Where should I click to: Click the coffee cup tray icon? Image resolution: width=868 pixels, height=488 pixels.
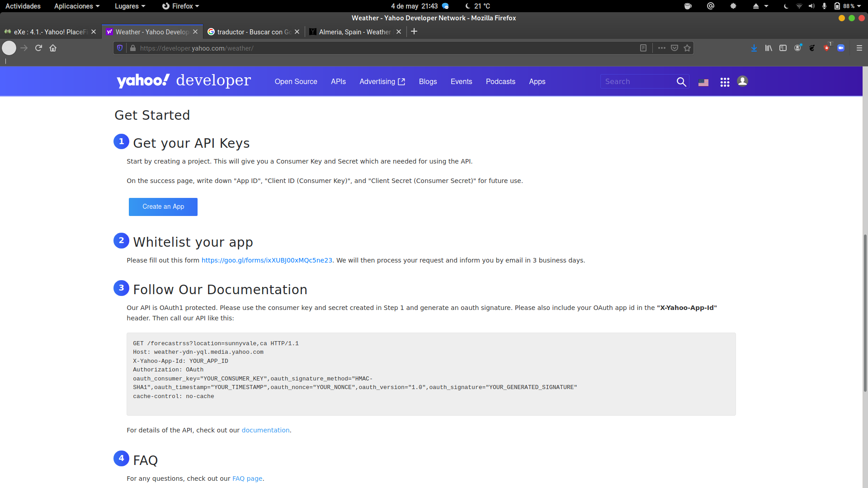click(688, 6)
